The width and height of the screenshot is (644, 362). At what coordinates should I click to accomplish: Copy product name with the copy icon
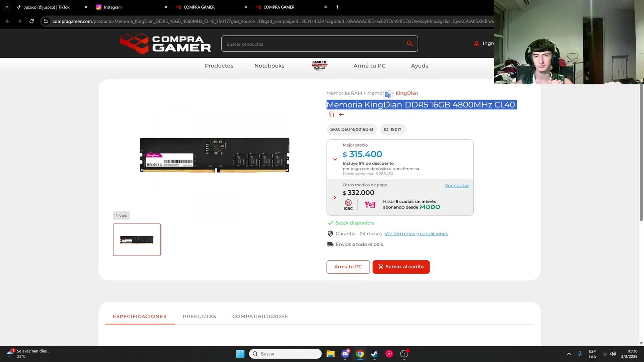(x=331, y=115)
